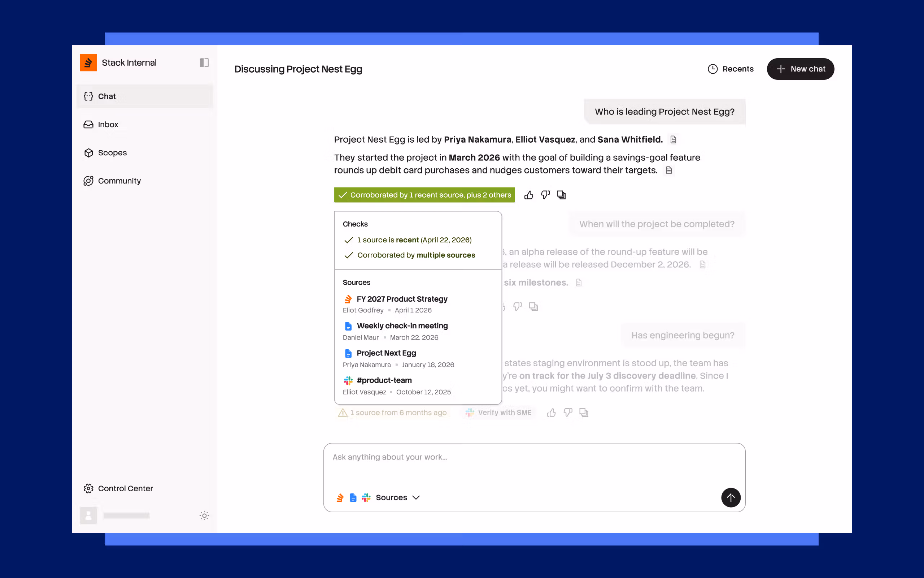Thumbs up the engineering status answer
The height and width of the screenshot is (578, 924).
click(x=552, y=413)
